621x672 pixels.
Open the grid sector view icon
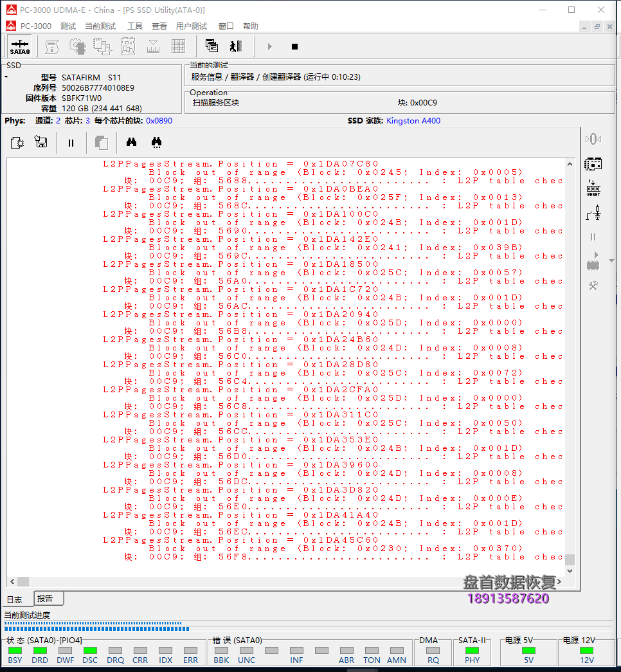coord(178,46)
